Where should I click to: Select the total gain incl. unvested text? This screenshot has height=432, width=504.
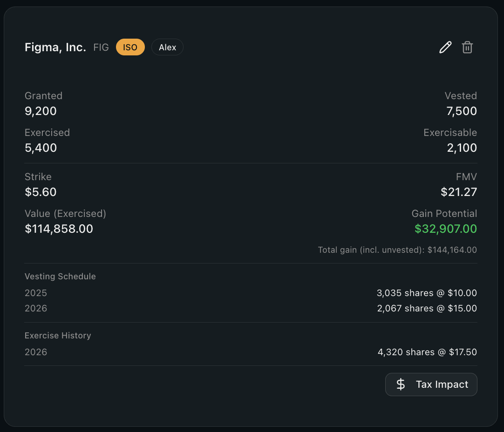397,250
